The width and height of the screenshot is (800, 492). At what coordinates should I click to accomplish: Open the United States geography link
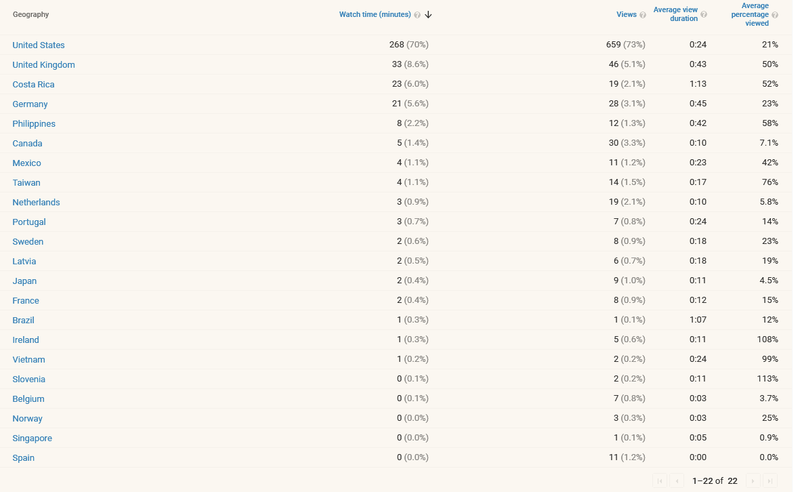point(39,45)
